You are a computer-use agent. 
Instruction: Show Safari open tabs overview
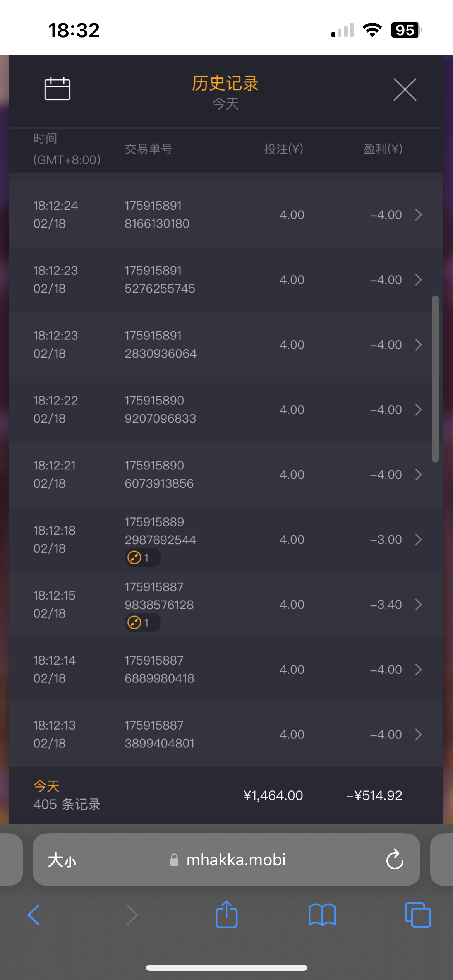417,915
